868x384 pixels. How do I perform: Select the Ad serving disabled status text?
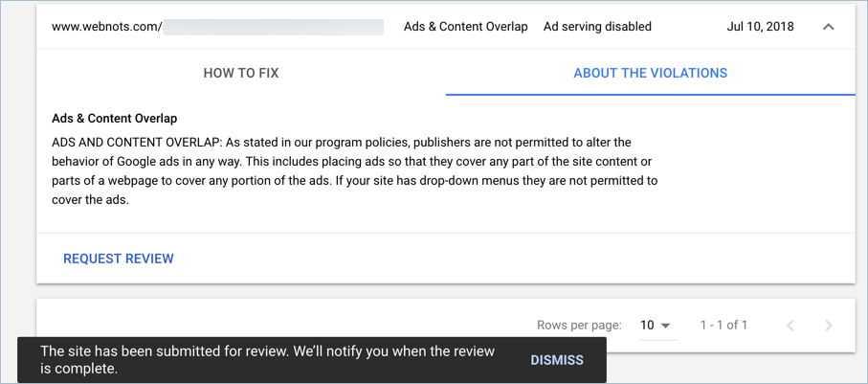coord(597,27)
